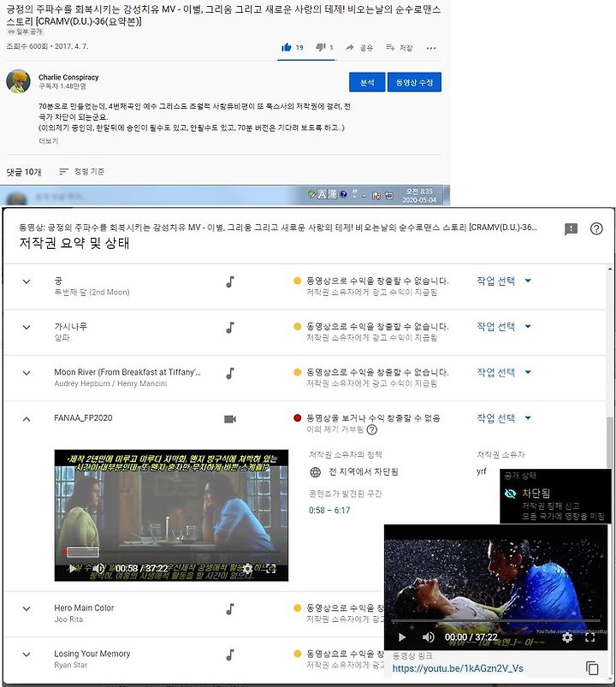Click the sort comments icon (정렬 기준)
This screenshot has height=687, width=616.
point(64,171)
